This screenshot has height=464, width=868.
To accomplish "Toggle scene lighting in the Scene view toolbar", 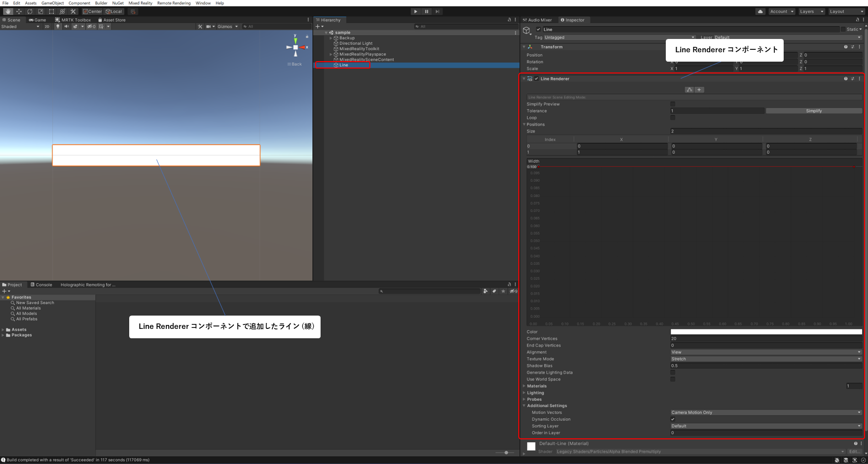I will [58, 27].
